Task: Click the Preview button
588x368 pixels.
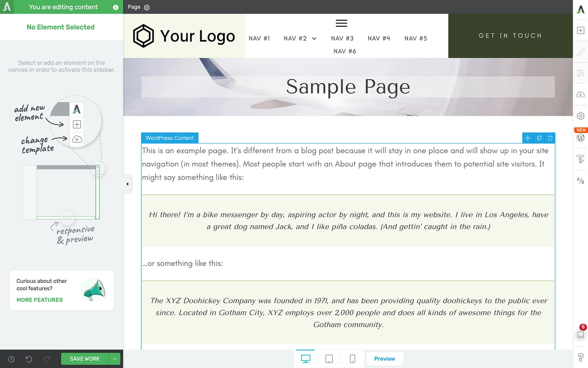Action: tap(385, 358)
